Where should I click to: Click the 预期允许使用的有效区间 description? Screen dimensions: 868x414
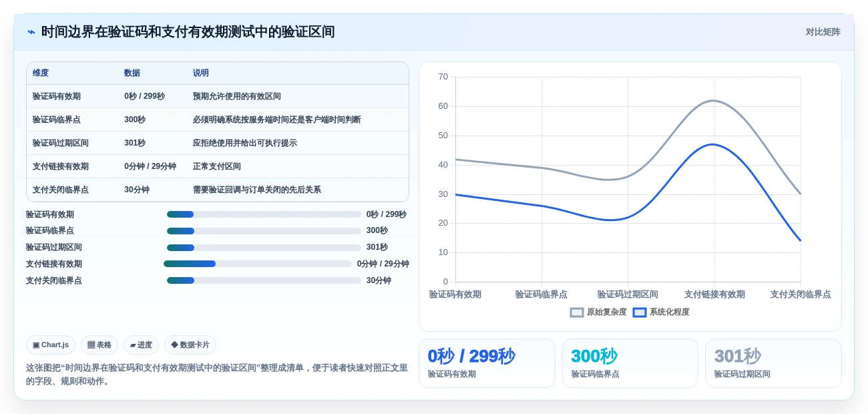tap(237, 96)
